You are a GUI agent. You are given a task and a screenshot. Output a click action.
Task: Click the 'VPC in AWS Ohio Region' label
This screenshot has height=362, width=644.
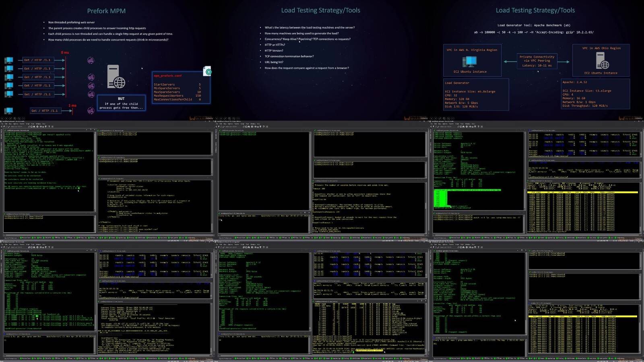[x=601, y=48]
